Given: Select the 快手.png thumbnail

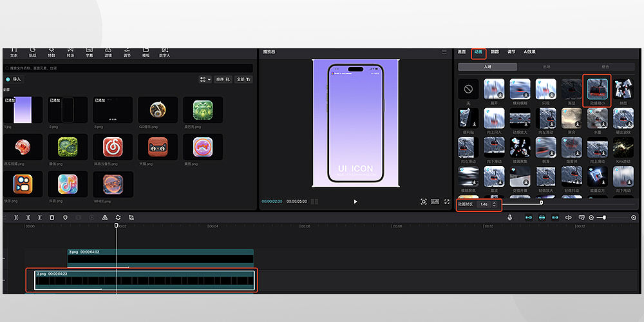Looking at the screenshot, I should coord(23,184).
